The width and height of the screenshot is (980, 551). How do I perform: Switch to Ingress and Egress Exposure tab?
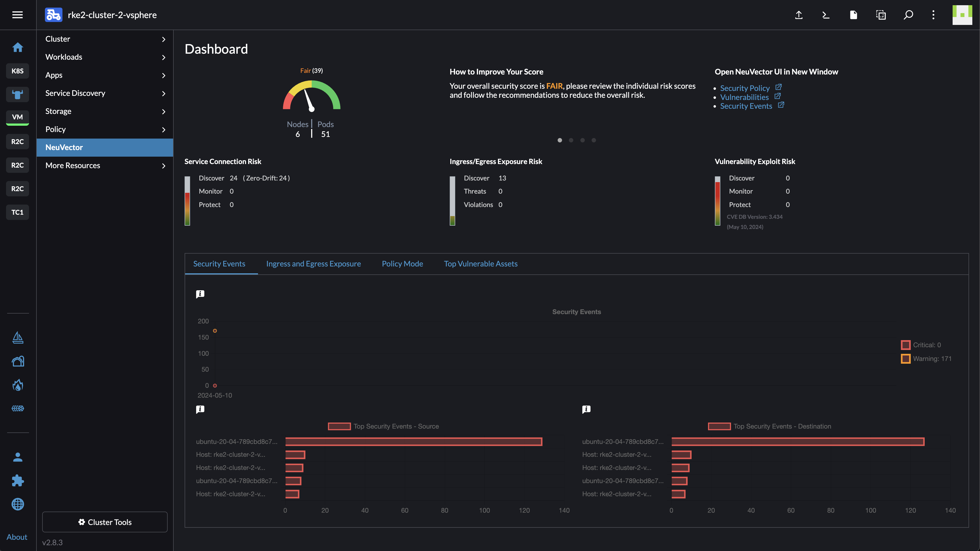pos(314,263)
